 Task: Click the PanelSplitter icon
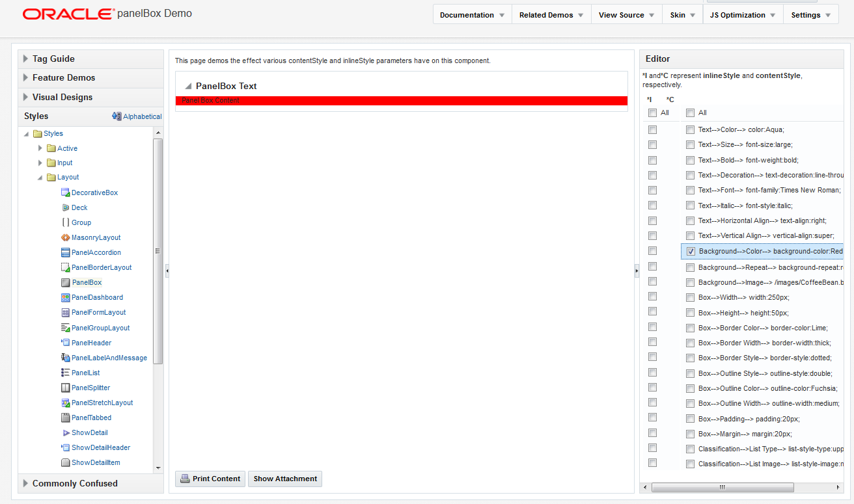65,388
